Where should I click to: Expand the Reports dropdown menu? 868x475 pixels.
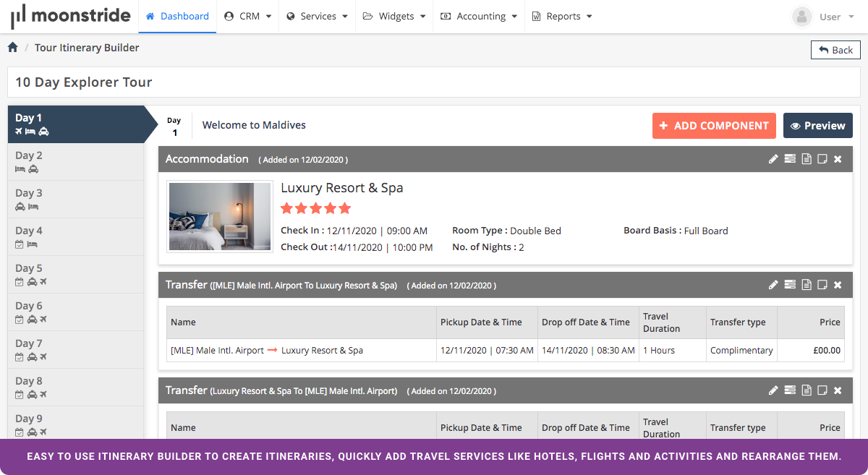(562, 16)
